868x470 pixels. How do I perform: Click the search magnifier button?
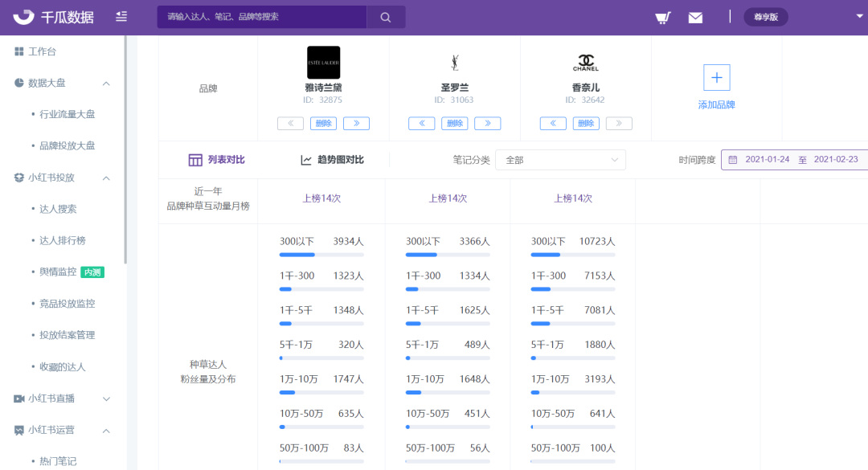click(x=386, y=17)
